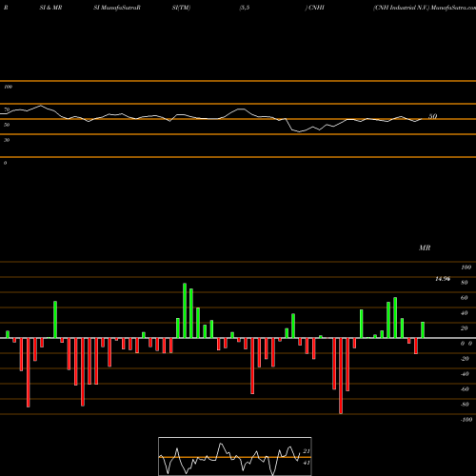This screenshot has height=476, width=476.
Task: Click current RSI value 50 at line end
Action: point(433,116)
